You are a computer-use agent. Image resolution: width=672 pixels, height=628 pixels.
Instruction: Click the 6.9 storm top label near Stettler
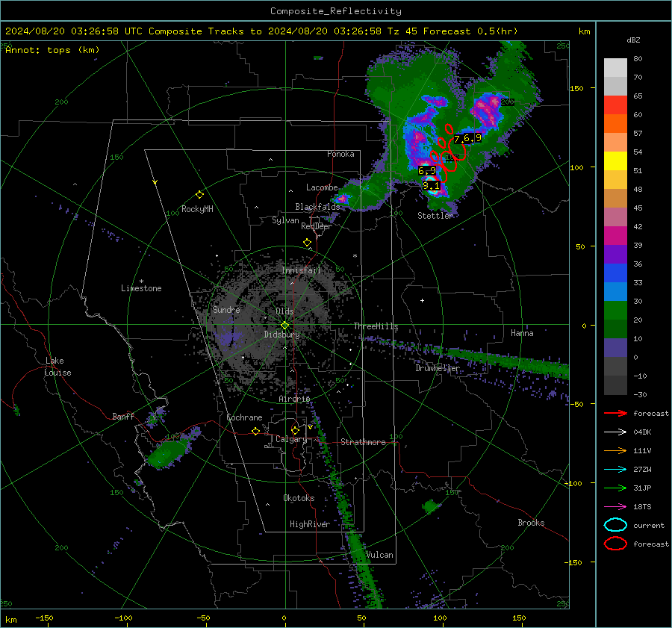click(x=427, y=171)
